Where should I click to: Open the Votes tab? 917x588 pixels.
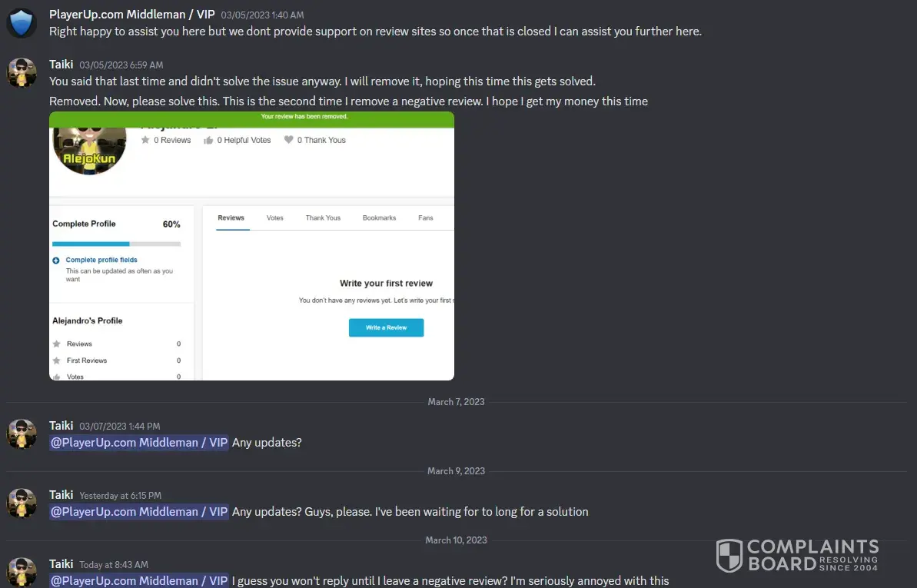coord(275,218)
